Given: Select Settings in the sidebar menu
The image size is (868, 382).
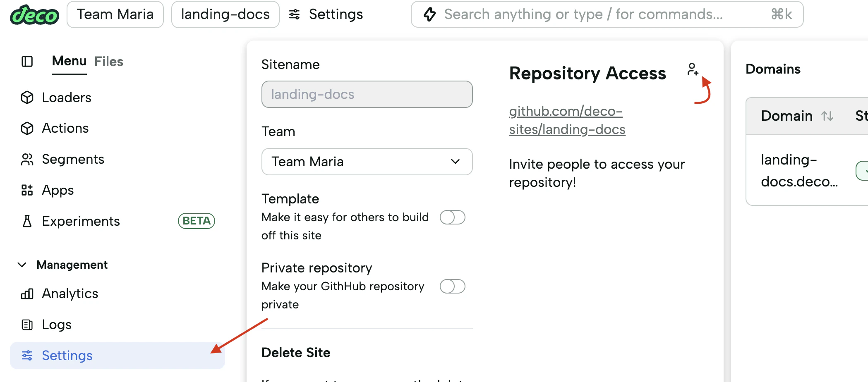Looking at the screenshot, I should pos(67,356).
